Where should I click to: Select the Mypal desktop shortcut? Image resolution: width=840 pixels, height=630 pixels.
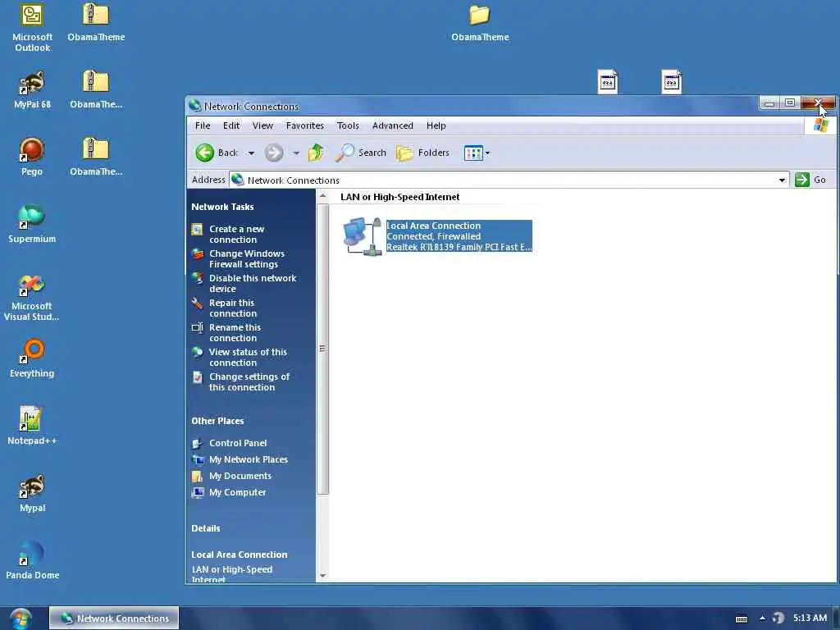[32, 493]
